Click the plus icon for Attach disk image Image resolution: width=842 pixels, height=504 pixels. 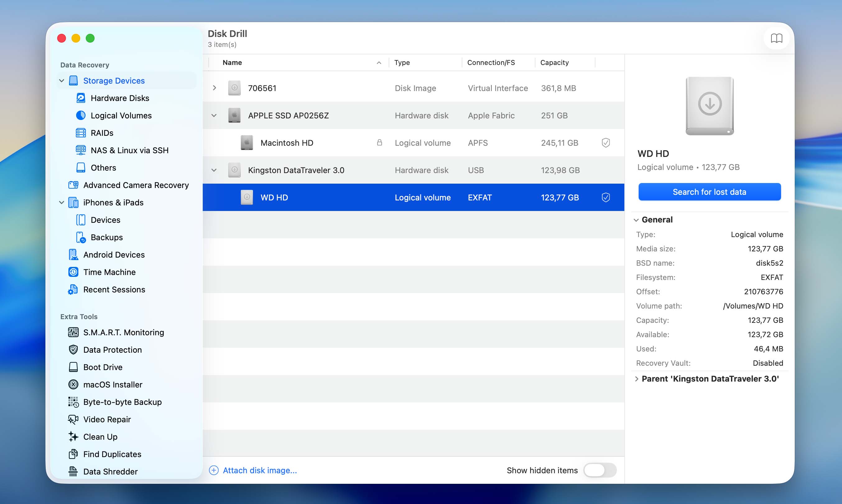[x=213, y=470]
